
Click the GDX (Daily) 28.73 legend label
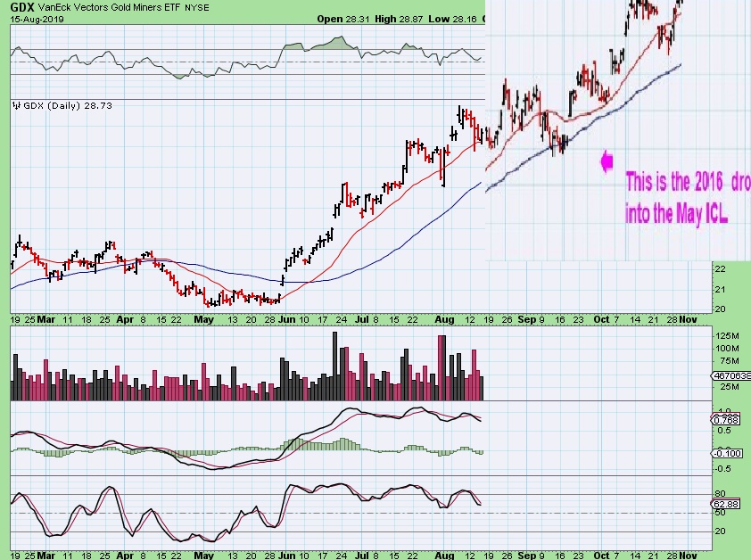point(68,105)
